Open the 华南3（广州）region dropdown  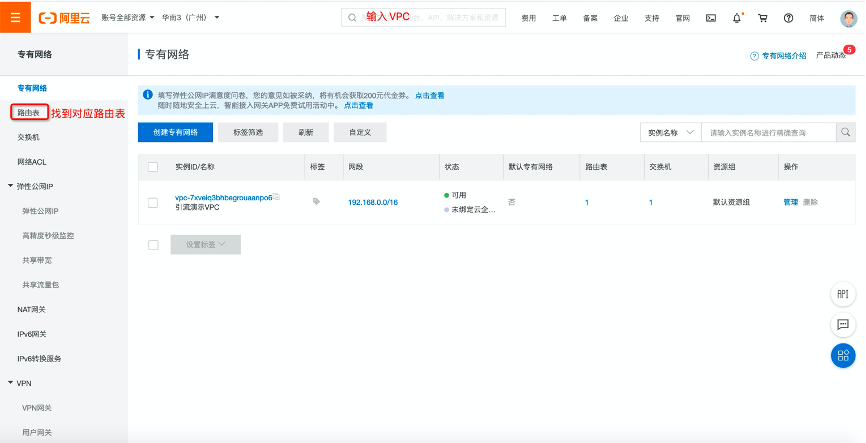[190, 18]
